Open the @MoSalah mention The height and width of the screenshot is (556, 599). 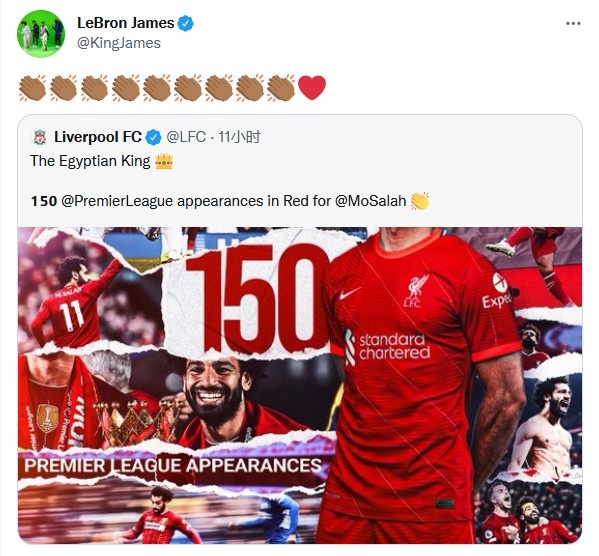371,201
